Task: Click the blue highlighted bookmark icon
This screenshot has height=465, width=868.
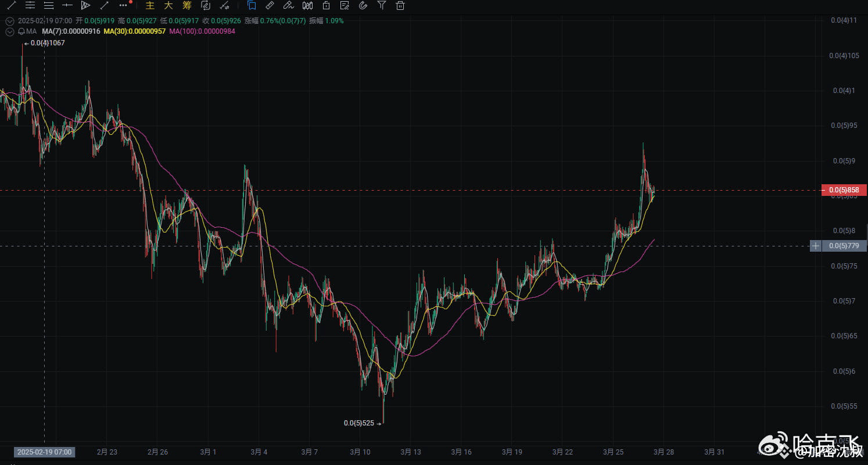Action: click(252, 5)
